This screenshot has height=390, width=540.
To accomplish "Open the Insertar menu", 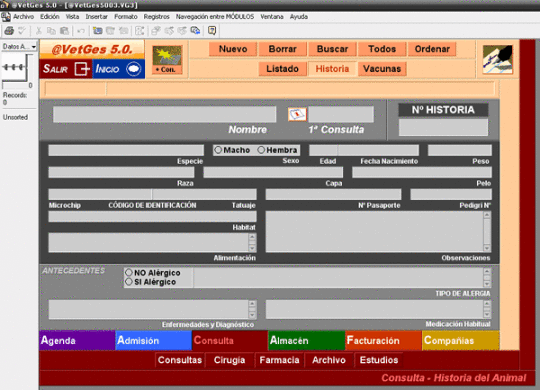I will [x=96, y=17].
